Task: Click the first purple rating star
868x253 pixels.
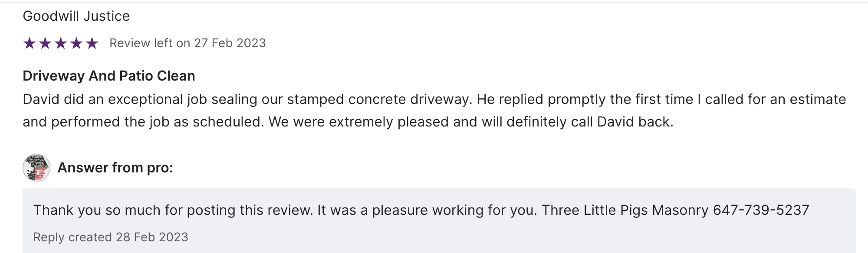Action: pos(30,43)
